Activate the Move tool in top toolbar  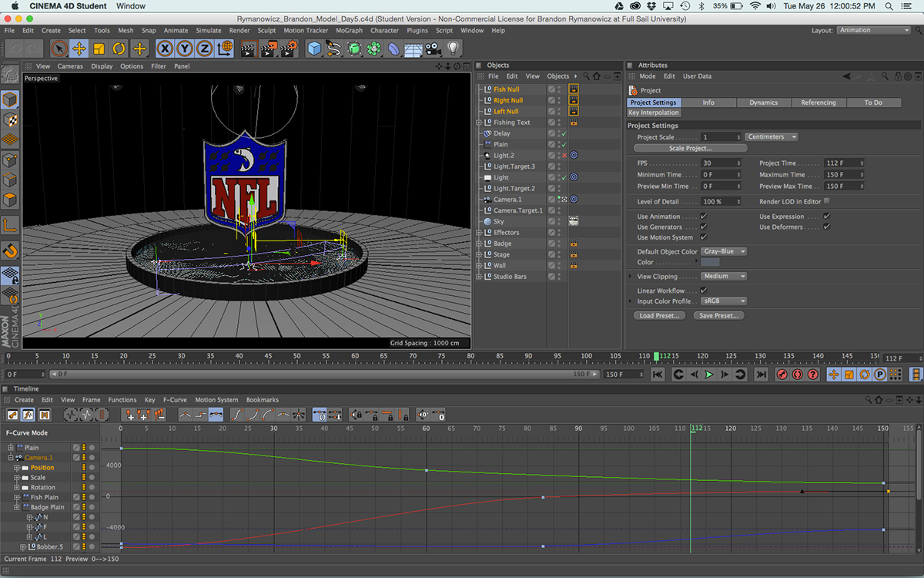coord(79,49)
